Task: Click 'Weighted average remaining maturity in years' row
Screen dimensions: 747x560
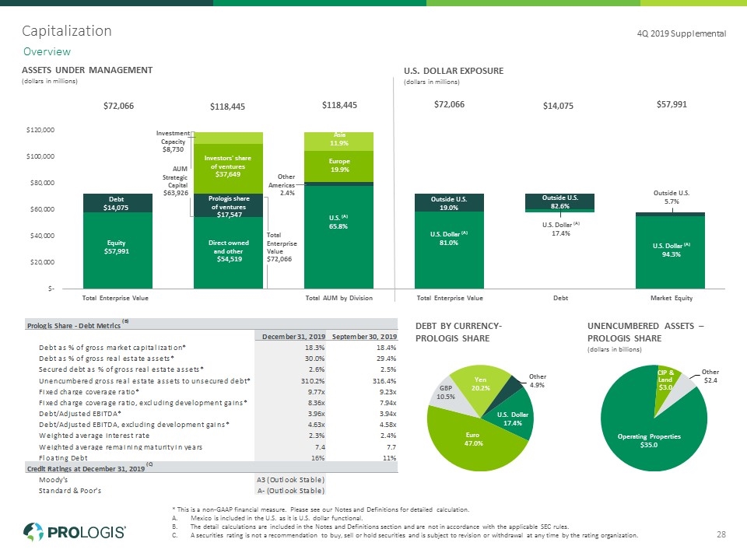Action: pos(211,447)
